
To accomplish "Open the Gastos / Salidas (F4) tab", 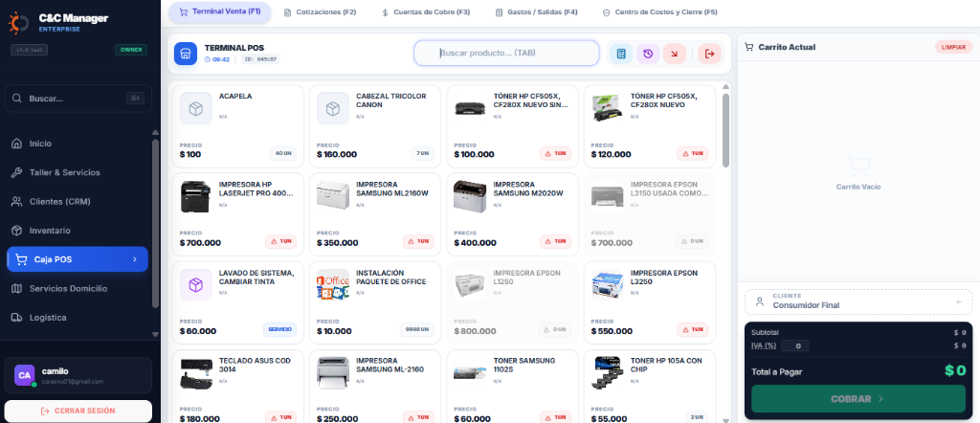I will (536, 12).
